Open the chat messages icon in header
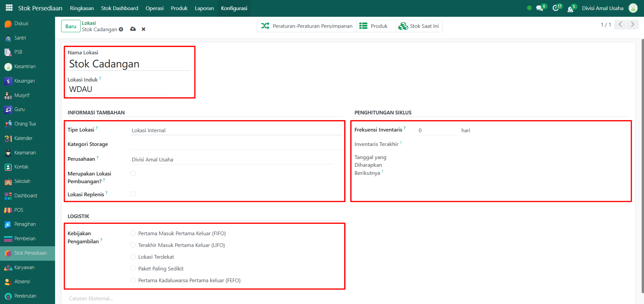Viewport: 644px width, 304px height. coord(540,8)
